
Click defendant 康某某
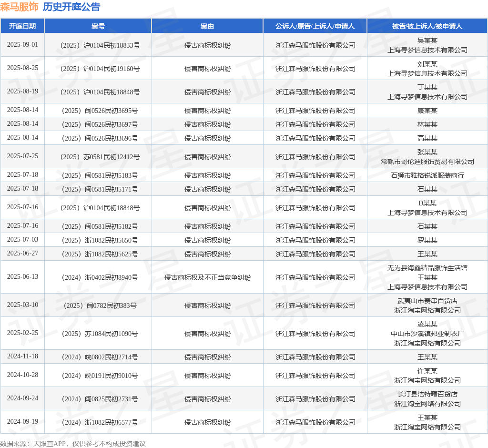[427, 111]
